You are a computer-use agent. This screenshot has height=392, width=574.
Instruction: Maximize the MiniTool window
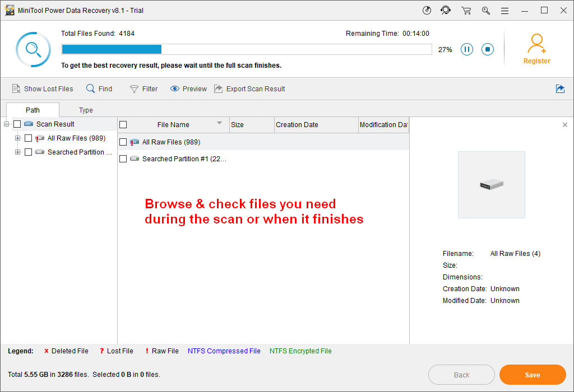[544, 10]
